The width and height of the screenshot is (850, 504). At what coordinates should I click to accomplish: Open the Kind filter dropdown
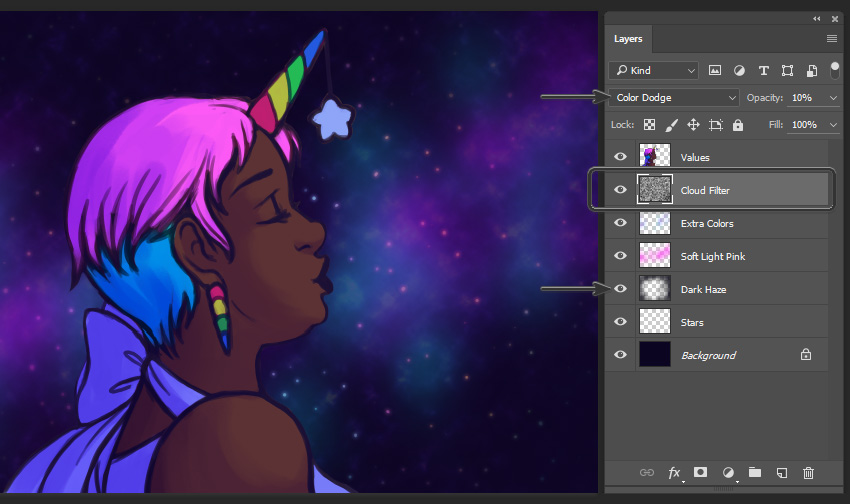(654, 70)
